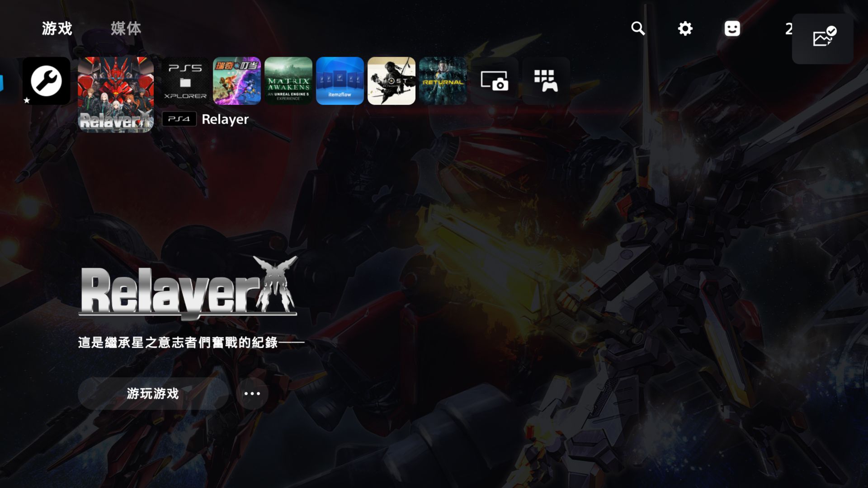Image resolution: width=868 pixels, height=488 pixels.
Task: Launch the wrench debug settings tile
Action: (47, 81)
